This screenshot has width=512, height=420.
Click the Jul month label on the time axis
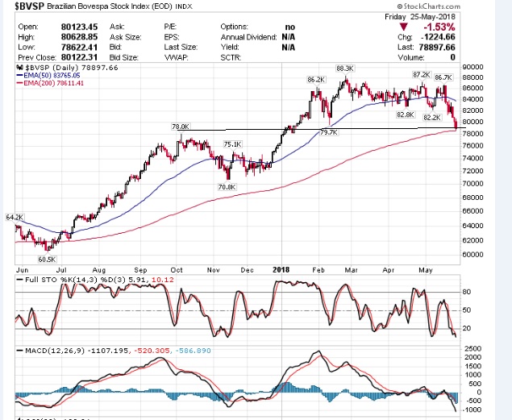point(61,270)
